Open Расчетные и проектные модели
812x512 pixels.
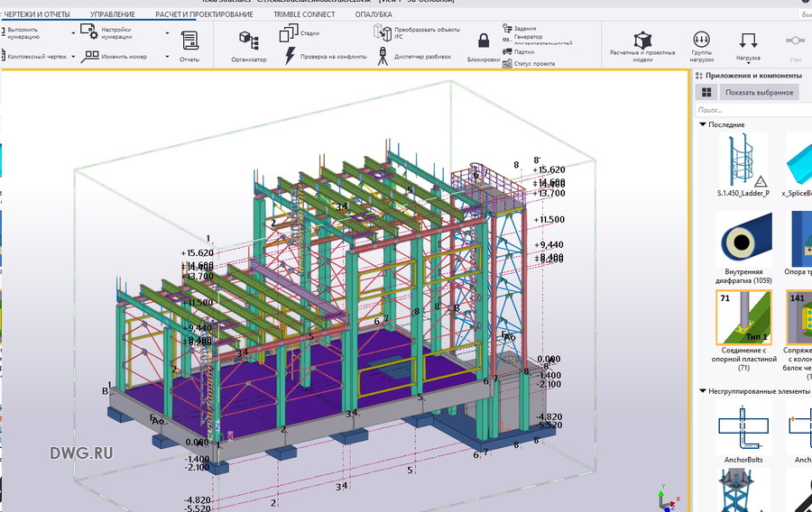click(642, 43)
